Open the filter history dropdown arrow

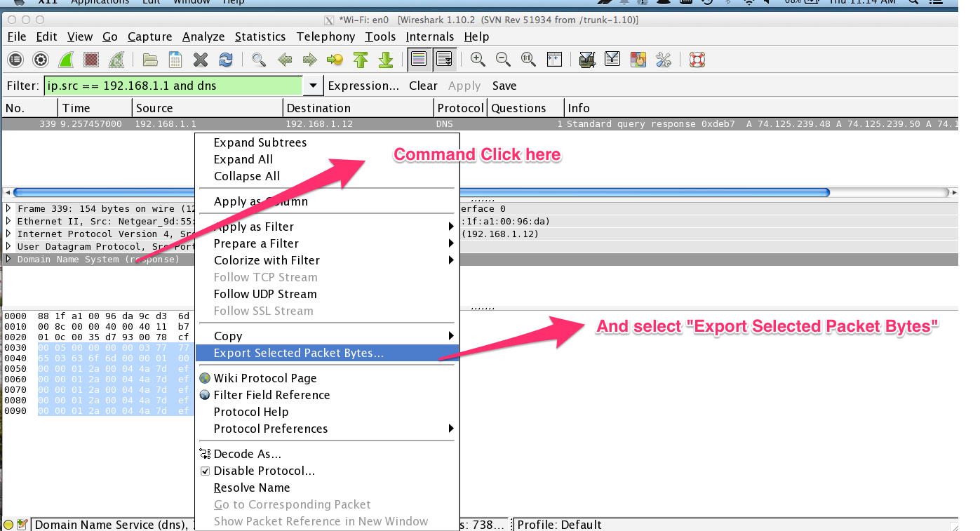[313, 86]
